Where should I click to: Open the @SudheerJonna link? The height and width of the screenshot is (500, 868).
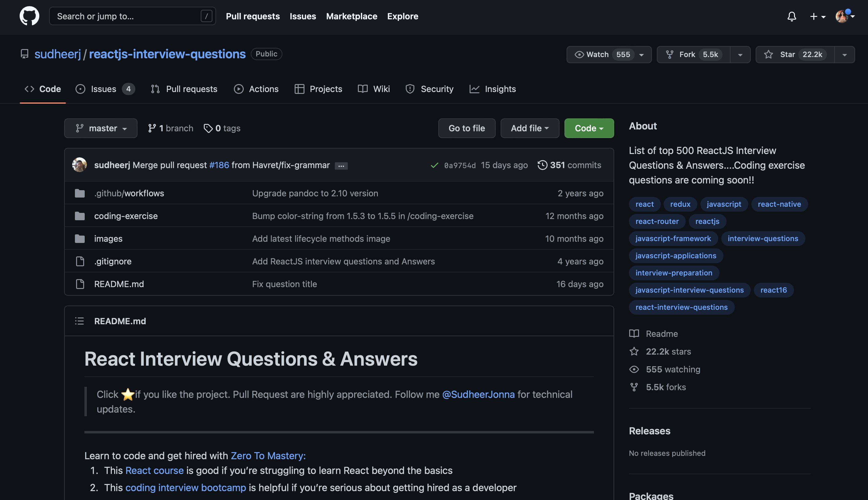(x=478, y=394)
